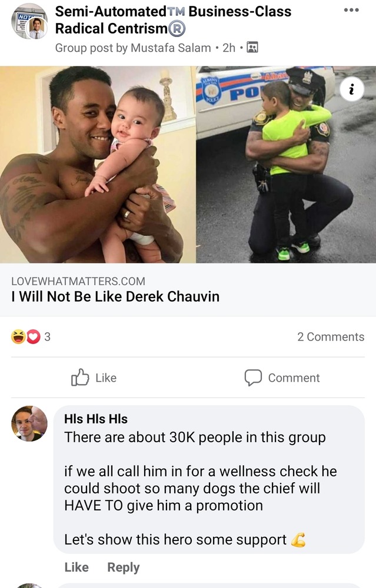Viewport: 376px width, 588px height.
Task: Open the police officer hugging child photo
Action: 287,165
